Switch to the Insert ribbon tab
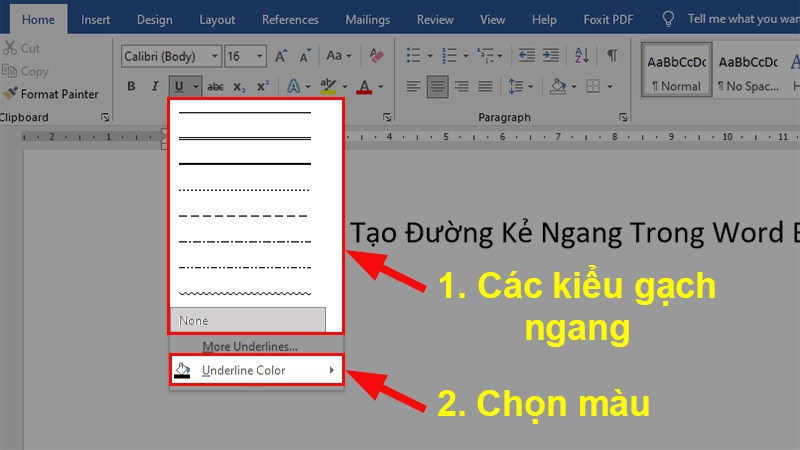Viewport: 800px width, 450px height. click(x=96, y=19)
